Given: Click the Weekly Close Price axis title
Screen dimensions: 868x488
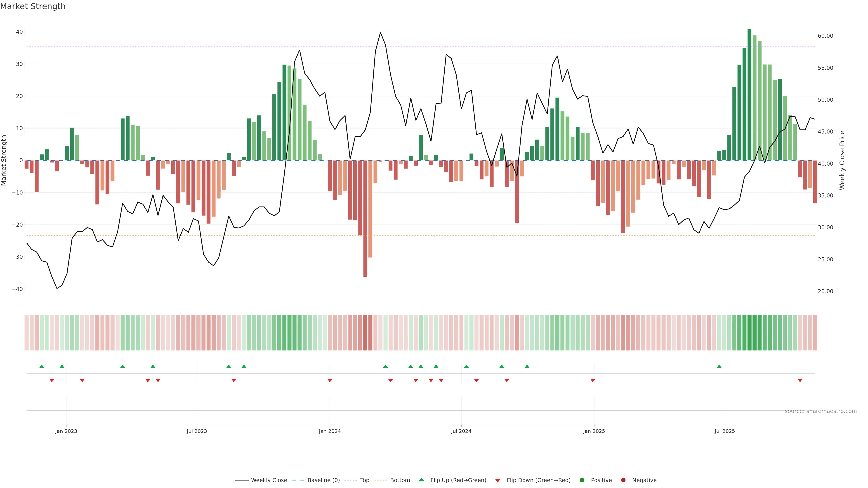Looking at the screenshot, I should pyautogui.click(x=842, y=160).
